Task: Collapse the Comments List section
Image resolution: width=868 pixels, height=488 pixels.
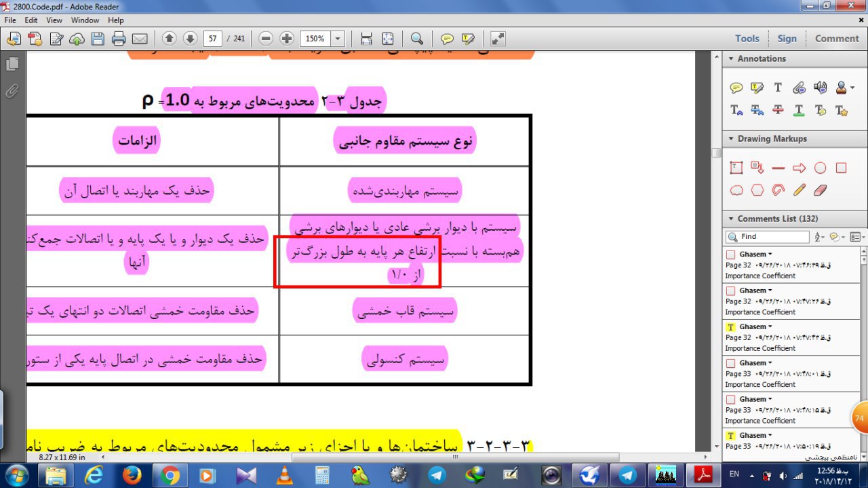Action: coord(731,219)
